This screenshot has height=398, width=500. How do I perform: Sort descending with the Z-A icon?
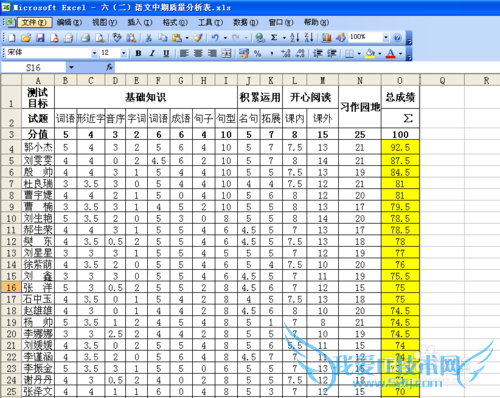pos(309,38)
